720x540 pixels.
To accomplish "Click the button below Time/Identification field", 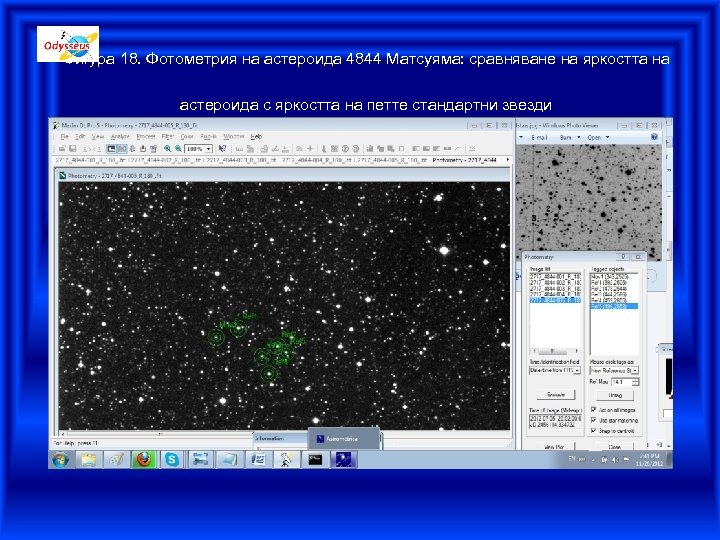I will [x=556, y=395].
